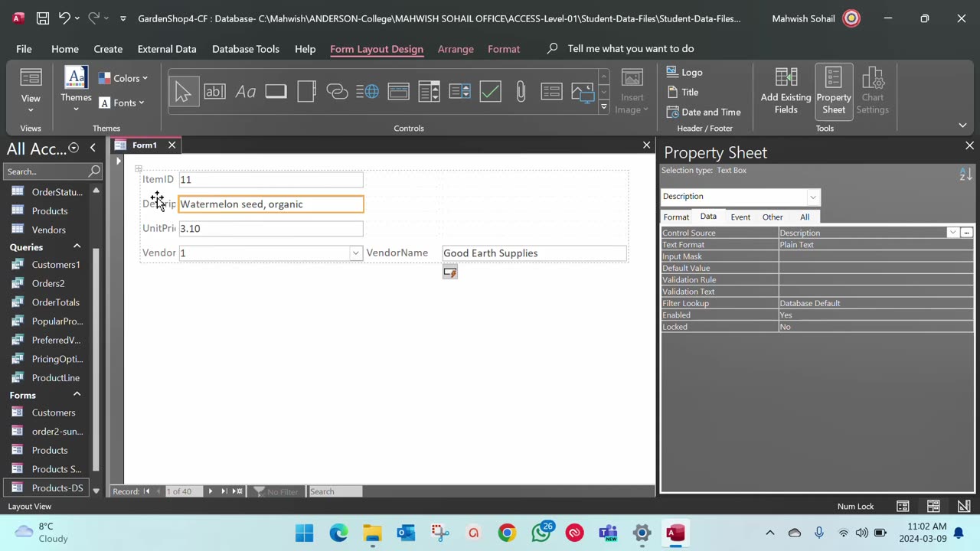Open the Control Source dropdown arrow
The height and width of the screenshot is (551, 980).
(952, 233)
